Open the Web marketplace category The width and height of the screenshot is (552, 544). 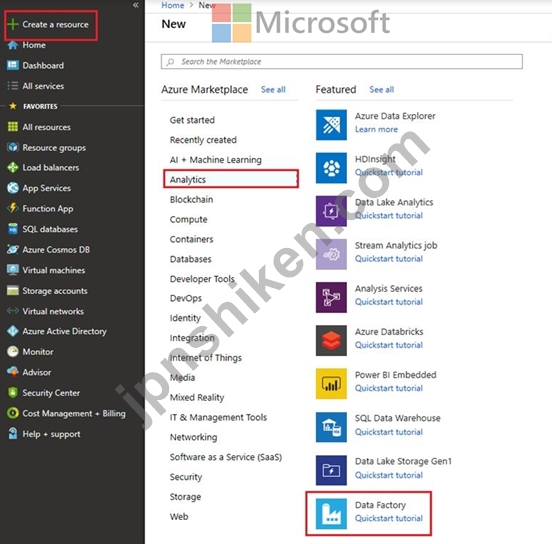click(x=179, y=517)
